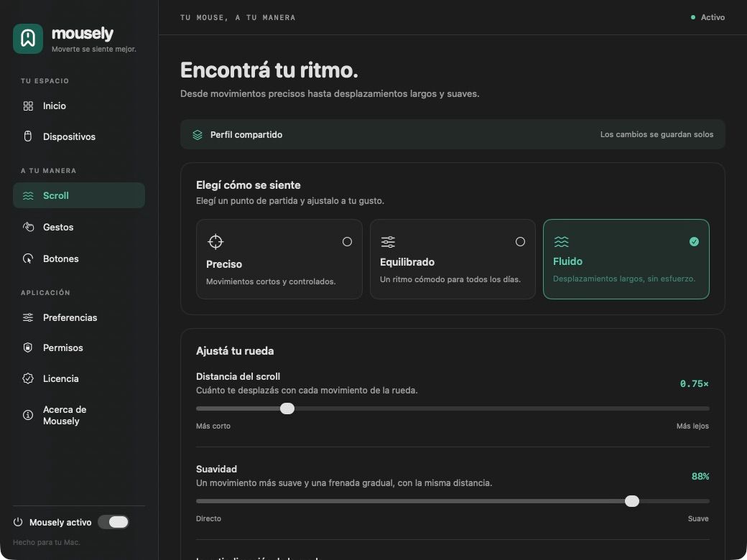Click the Gestos hand icon
This screenshot has width=747, height=560.
coord(28,227)
